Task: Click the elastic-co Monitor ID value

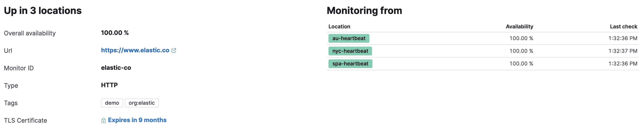Action: pyautogui.click(x=116, y=68)
